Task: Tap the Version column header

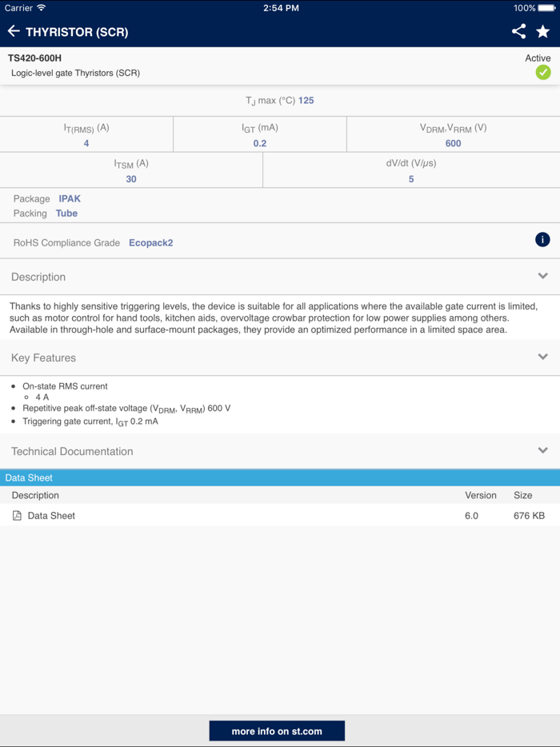Action: [x=481, y=495]
